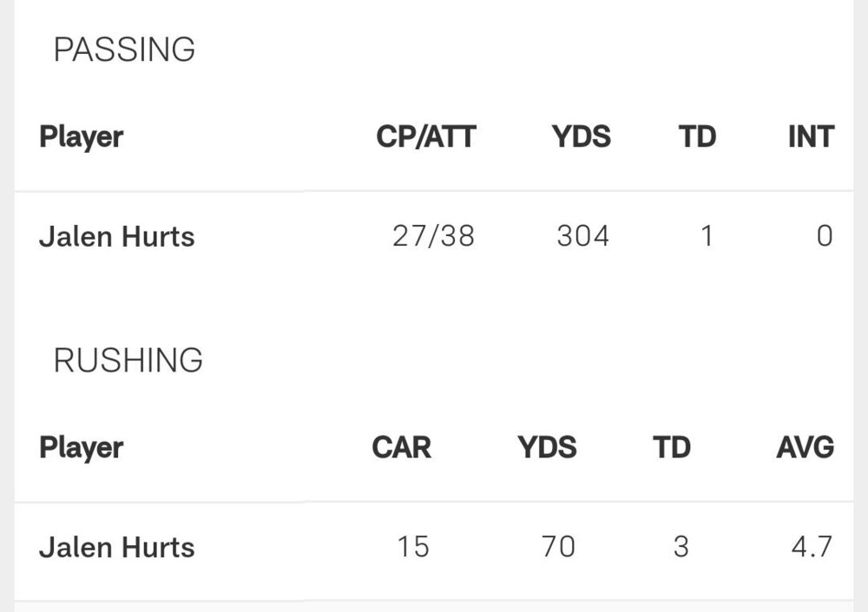This screenshot has height=612, width=868.
Task: Select the 70 rushing yards value
Action: pyautogui.click(x=557, y=547)
